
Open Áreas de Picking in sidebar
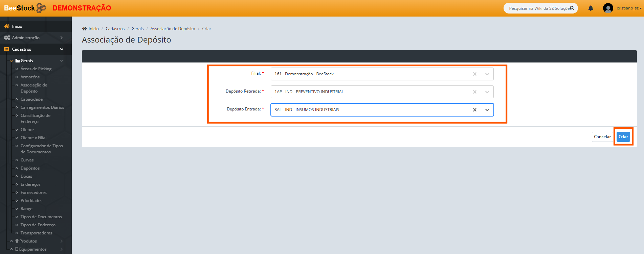[36, 69]
